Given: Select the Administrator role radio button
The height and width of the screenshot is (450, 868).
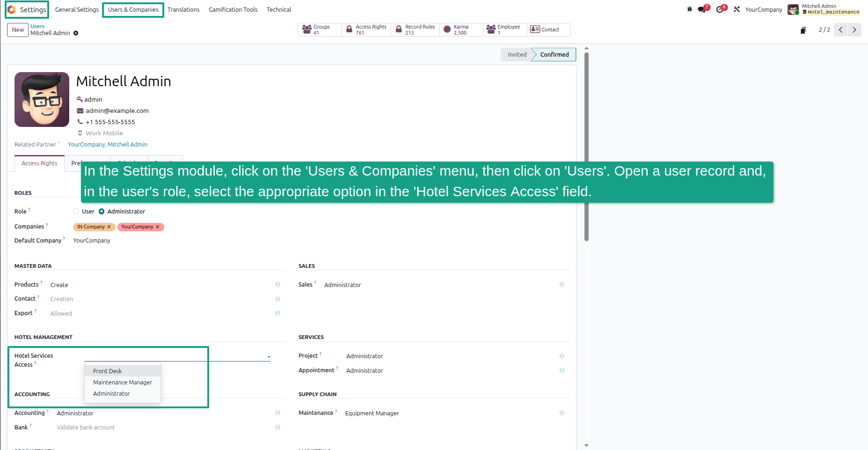Looking at the screenshot, I should [102, 212].
